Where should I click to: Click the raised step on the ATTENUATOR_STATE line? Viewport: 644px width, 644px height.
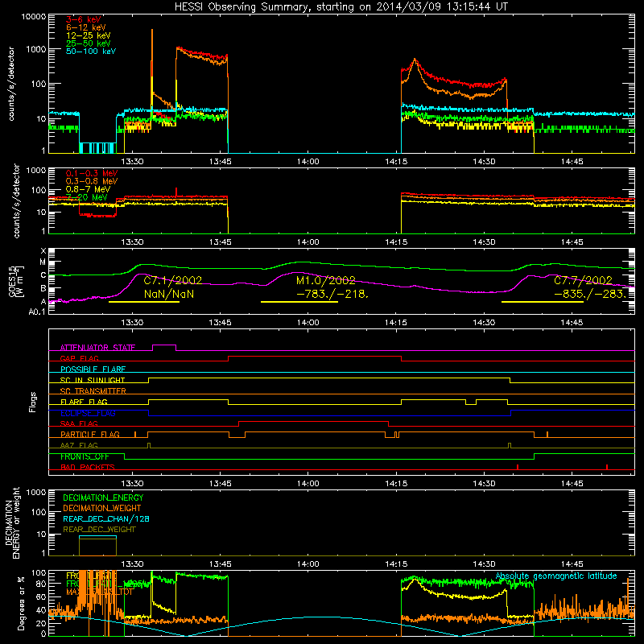(x=164, y=345)
